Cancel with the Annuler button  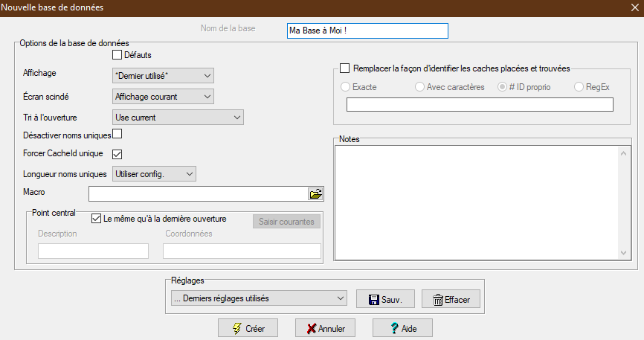point(325,328)
